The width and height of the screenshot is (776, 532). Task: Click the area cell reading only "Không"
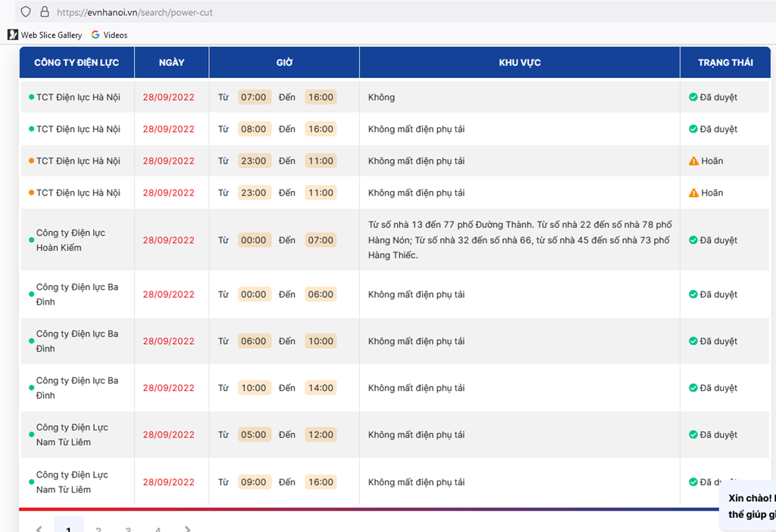click(382, 97)
